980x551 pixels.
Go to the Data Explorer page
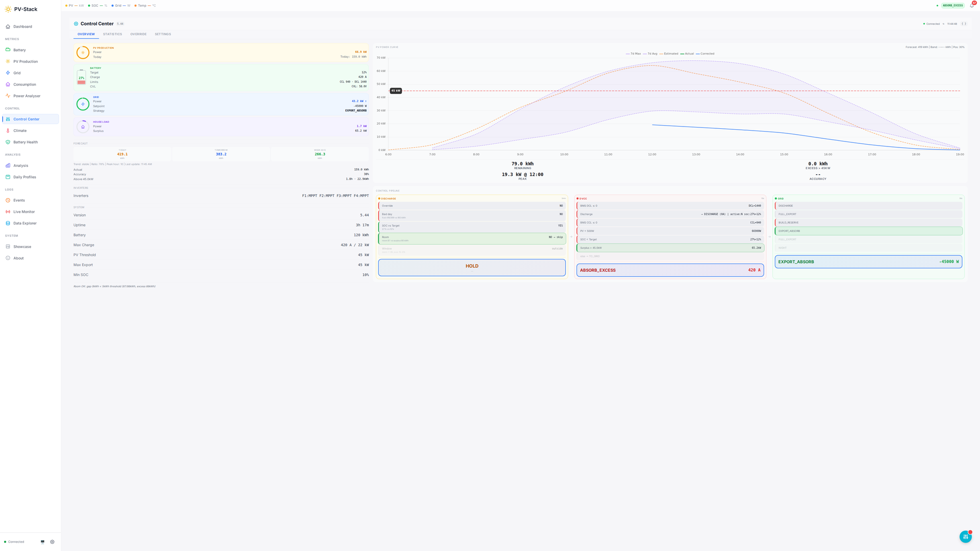pos(25,224)
